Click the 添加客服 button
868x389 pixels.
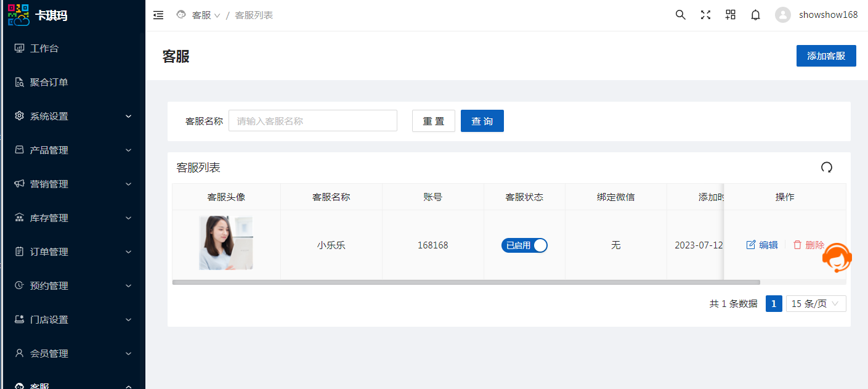(x=825, y=56)
